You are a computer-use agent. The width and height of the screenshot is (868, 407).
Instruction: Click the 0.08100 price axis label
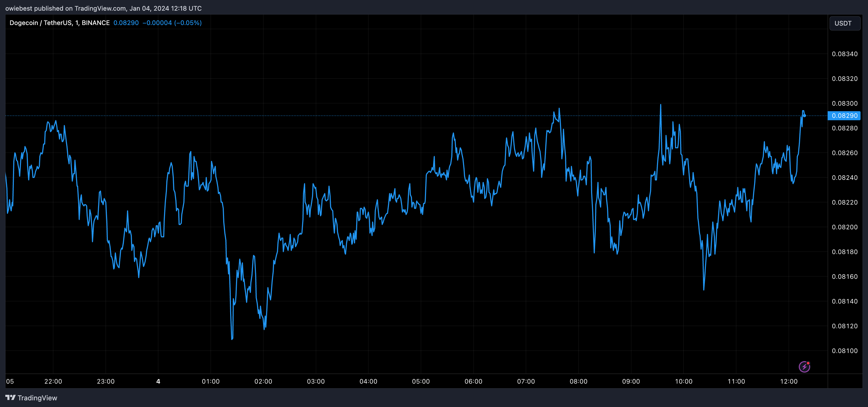pyautogui.click(x=845, y=351)
